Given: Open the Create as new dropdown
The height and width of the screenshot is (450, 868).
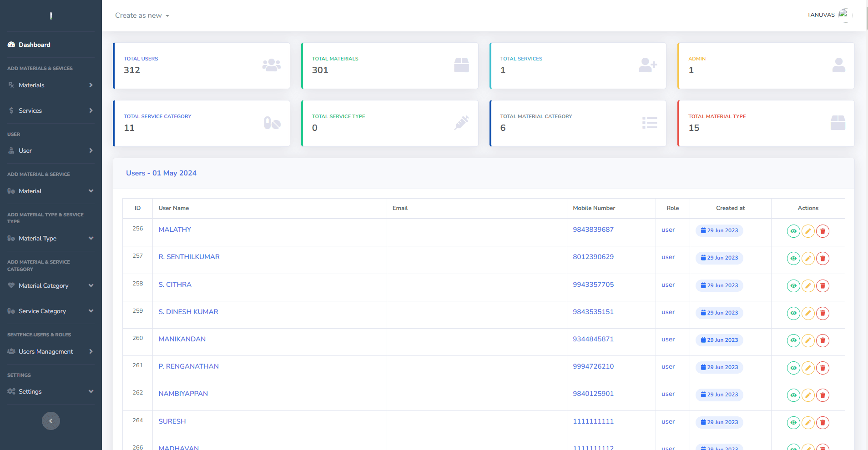Looking at the screenshot, I should pyautogui.click(x=142, y=15).
